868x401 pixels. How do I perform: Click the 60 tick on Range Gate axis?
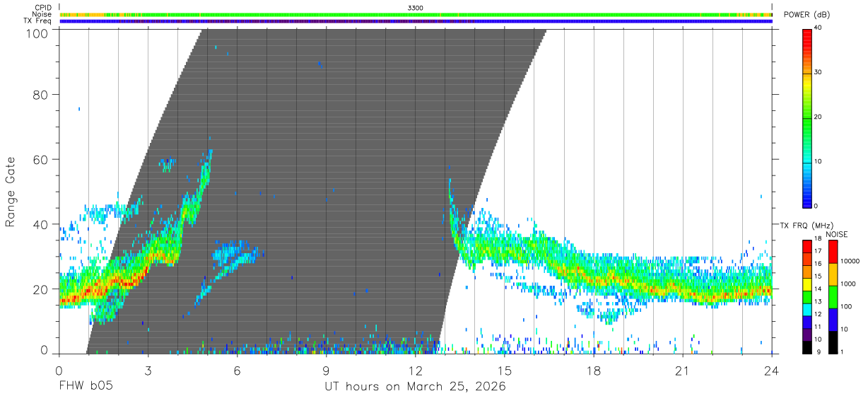coord(40,160)
